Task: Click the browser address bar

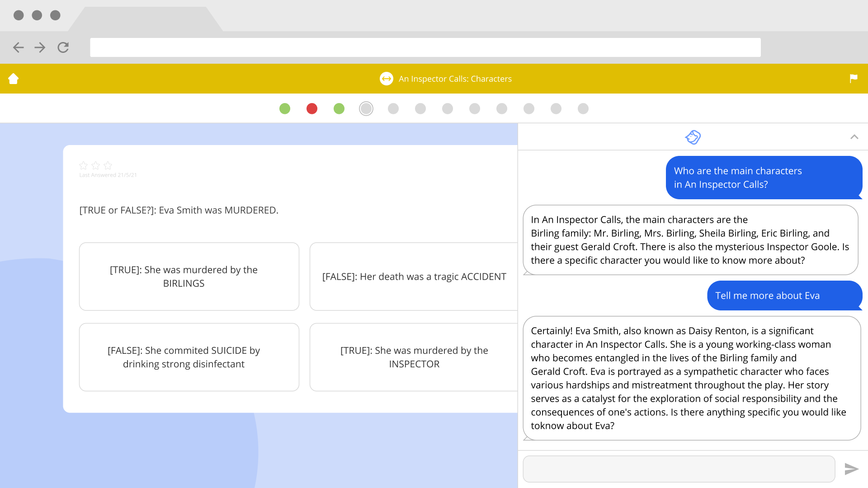Action: click(x=425, y=47)
